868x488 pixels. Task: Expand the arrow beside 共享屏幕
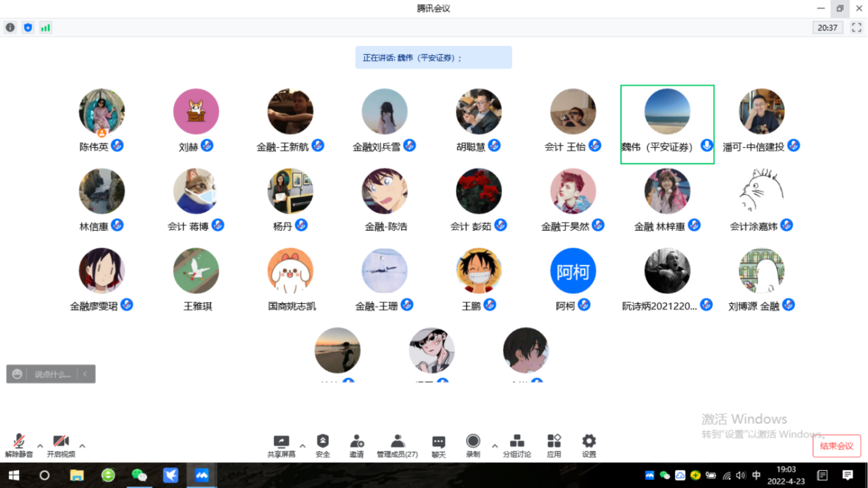(302, 445)
